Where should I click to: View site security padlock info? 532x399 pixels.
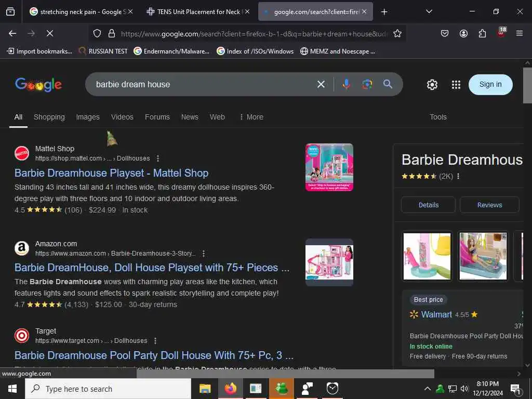point(112,34)
